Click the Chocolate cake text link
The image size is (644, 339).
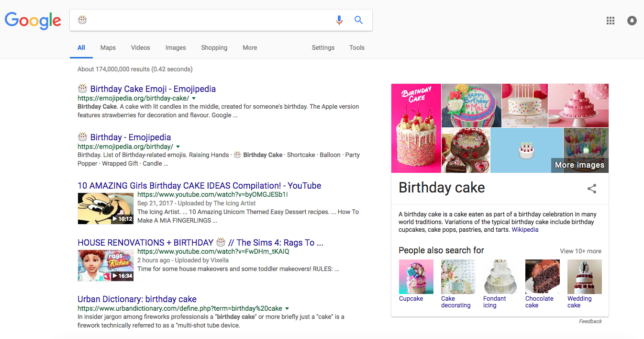(539, 302)
